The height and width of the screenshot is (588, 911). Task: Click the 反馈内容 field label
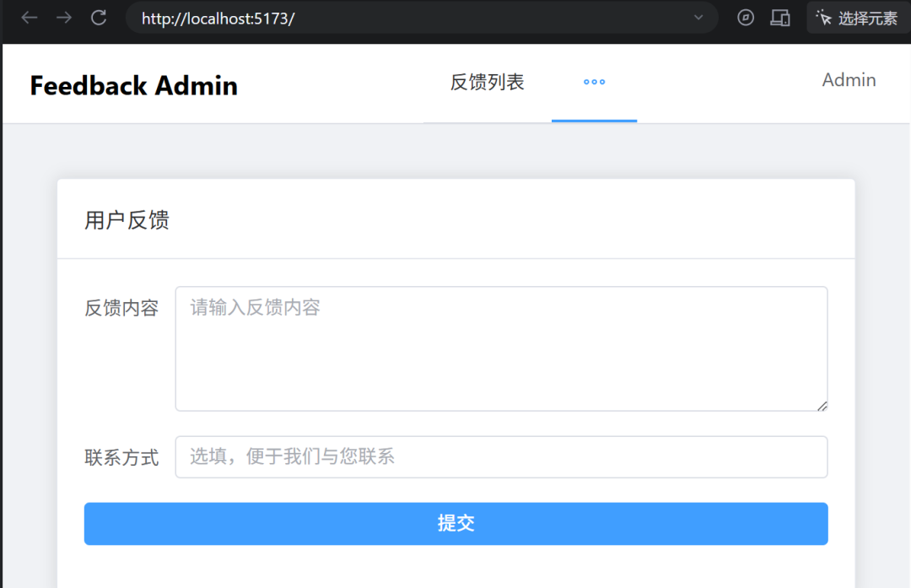121,308
